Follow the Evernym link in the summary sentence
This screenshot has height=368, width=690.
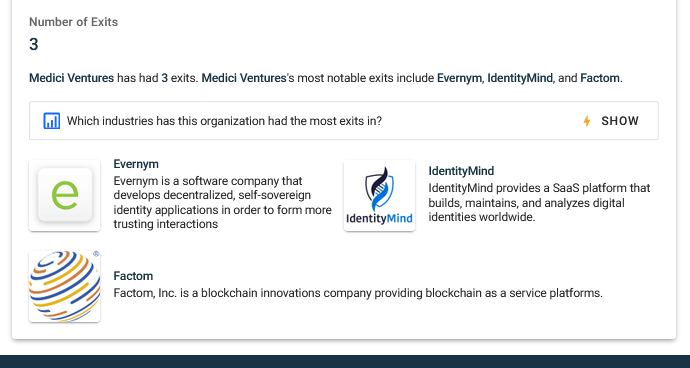(459, 78)
